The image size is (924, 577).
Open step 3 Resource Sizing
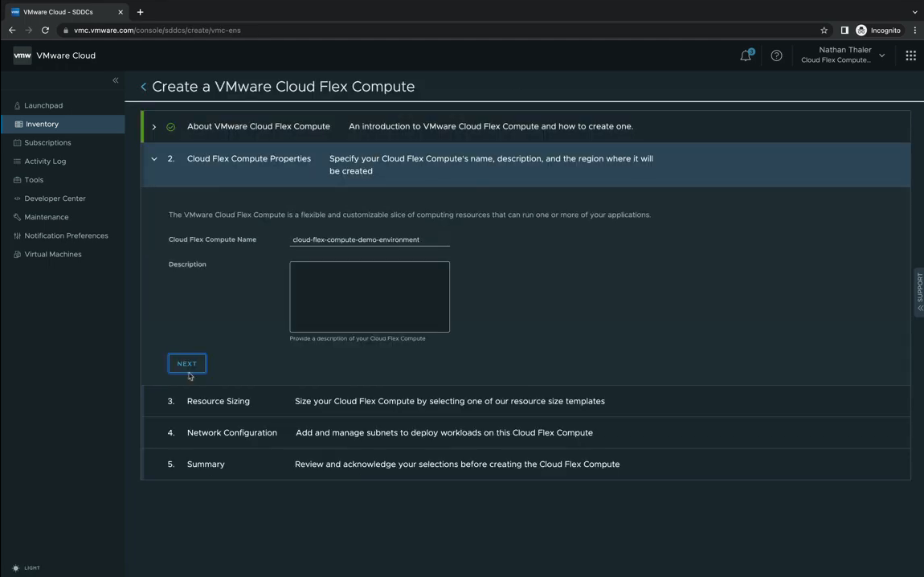[x=525, y=401]
